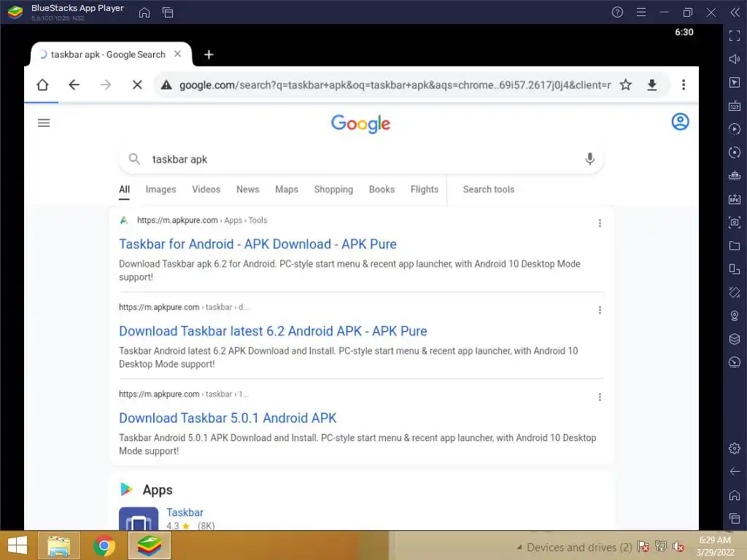
Task: Toggle cursor lock icon in sidebar
Action: coord(735,82)
